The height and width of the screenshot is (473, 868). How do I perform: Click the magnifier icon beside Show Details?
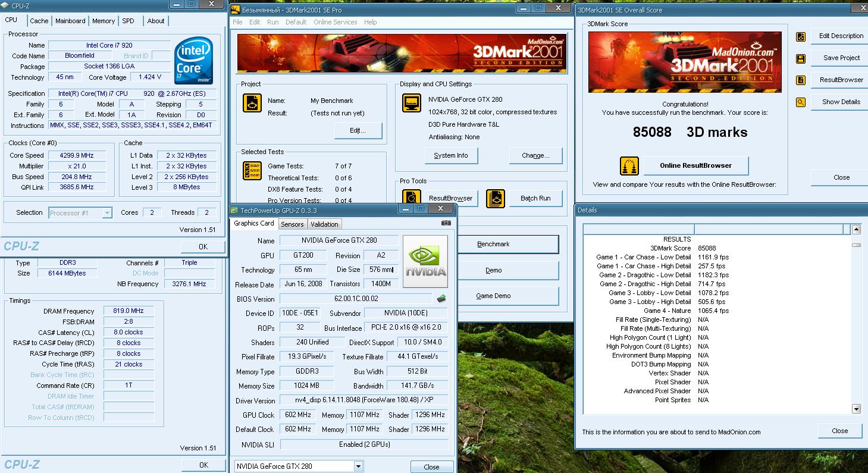click(801, 102)
